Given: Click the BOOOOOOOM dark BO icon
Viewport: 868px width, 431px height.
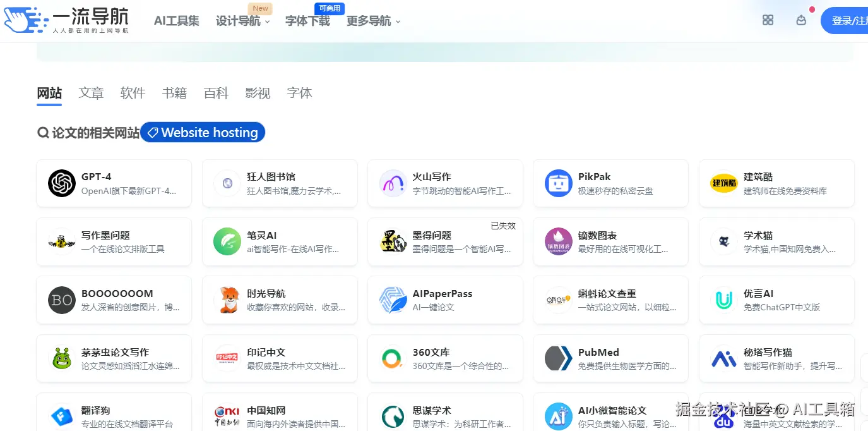Looking at the screenshot, I should click(x=62, y=300).
